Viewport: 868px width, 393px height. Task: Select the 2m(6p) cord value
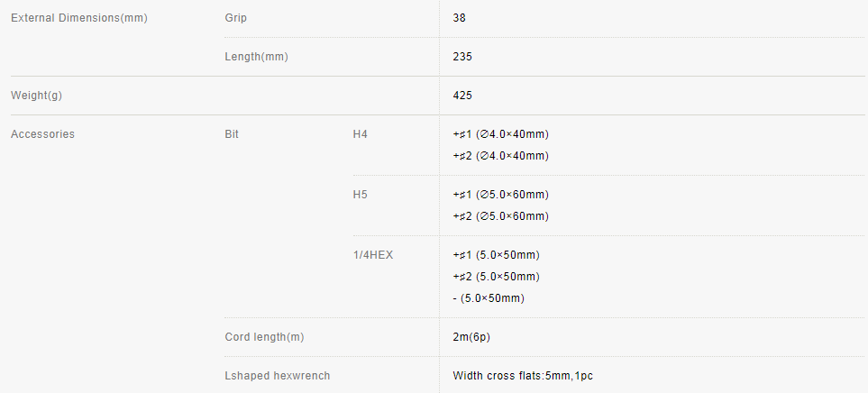(x=471, y=336)
